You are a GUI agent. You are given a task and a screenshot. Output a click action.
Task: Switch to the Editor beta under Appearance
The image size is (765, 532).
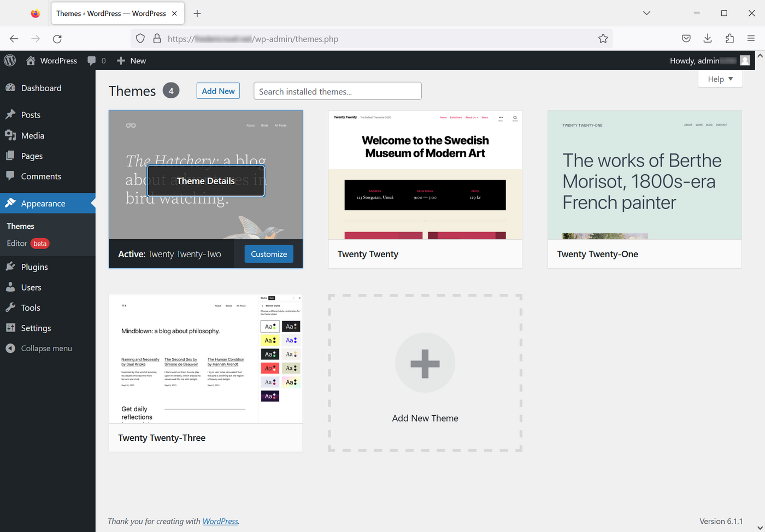click(16, 243)
